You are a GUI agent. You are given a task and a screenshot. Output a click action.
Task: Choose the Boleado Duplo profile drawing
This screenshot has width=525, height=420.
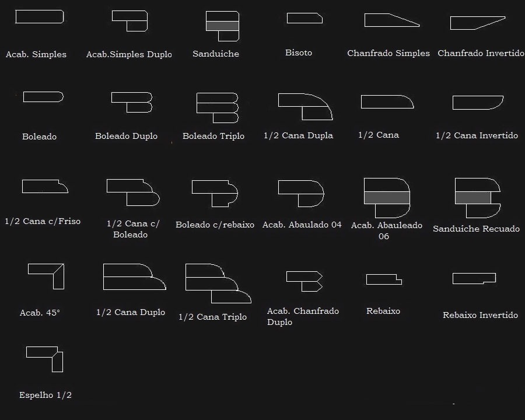click(x=132, y=102)
